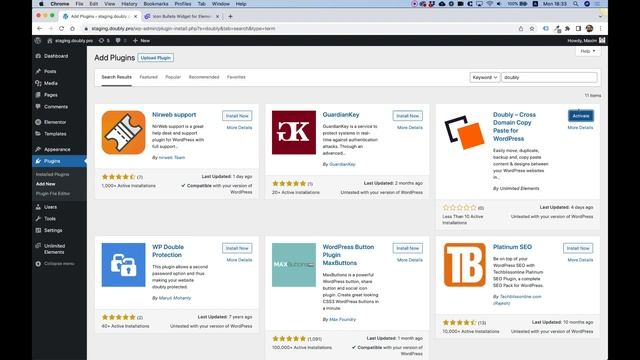This screenshot has width=640, height=360.
Task: Click the plugin search input field
Action: coord(549,77)
